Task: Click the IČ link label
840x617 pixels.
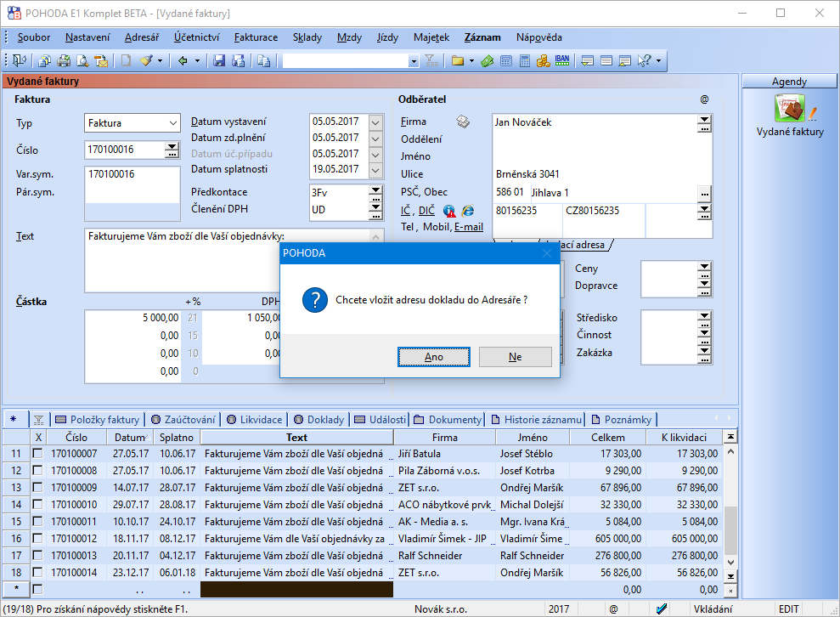Action: click(405, 211)
